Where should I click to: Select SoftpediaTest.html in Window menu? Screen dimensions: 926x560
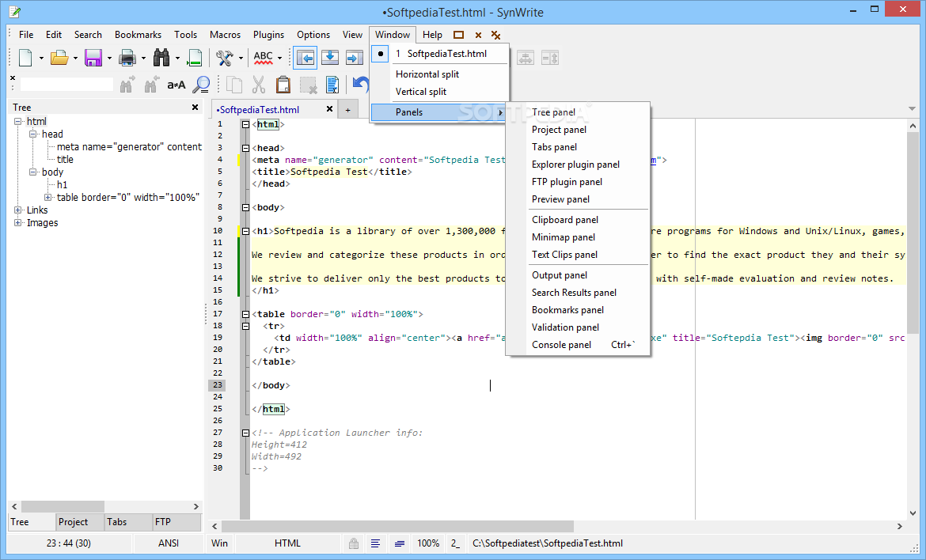coord(440,54)
